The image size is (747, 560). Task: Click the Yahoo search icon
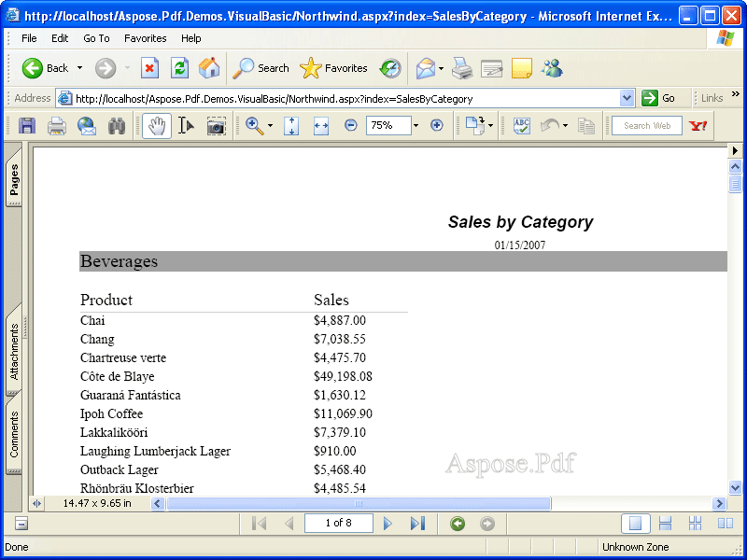click(x=698, y=126)
